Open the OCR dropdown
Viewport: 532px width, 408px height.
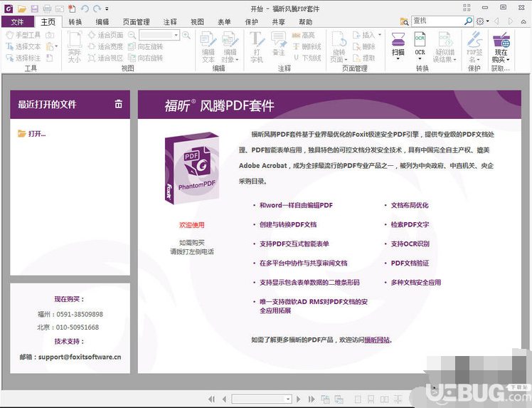(420, 59)
